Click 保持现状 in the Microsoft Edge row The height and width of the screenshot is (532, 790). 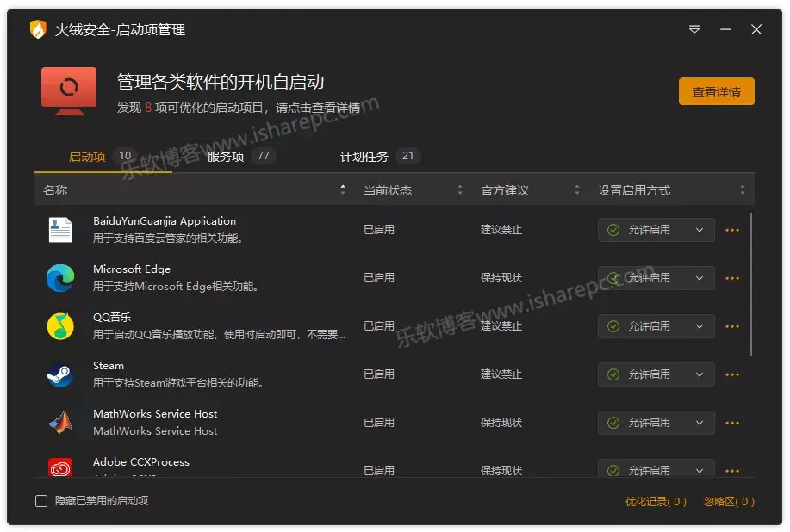tap(501, 278)
